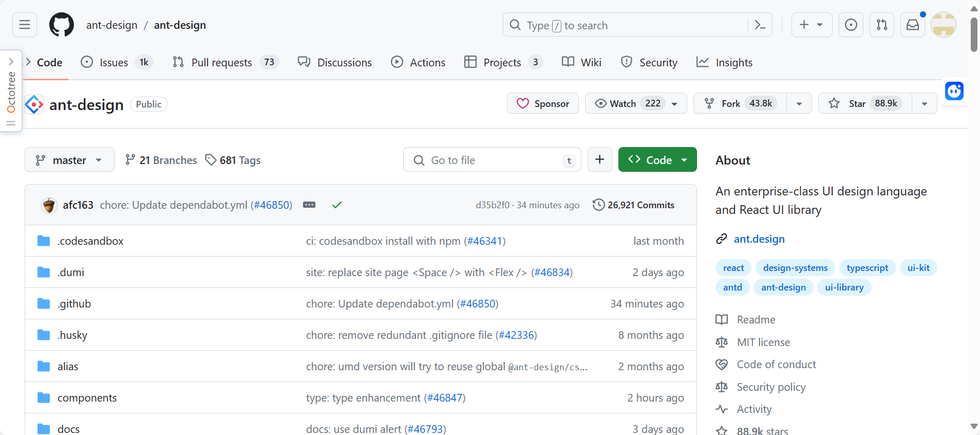Expand the commit message ellipsis

(x=309, y=205)
